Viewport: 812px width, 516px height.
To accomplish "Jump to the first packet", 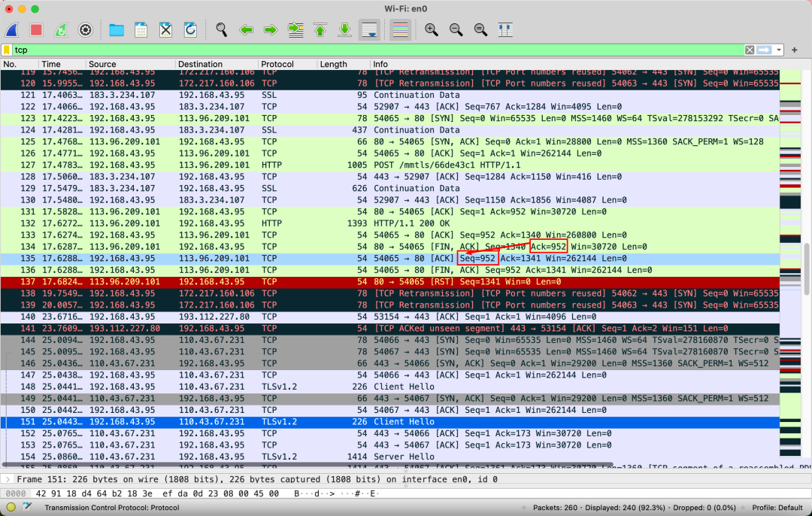I will click(320, 30).
